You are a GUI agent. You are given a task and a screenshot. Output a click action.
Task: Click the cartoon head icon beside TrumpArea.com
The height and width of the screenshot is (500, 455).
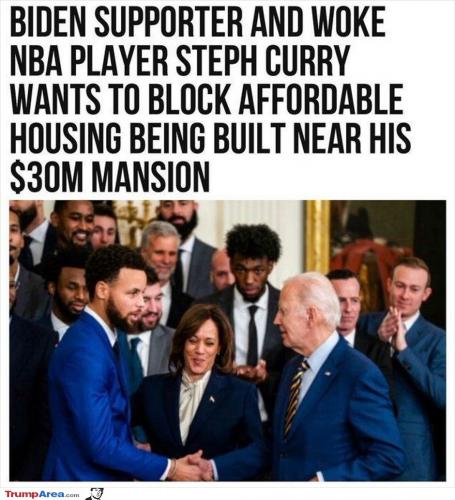point(95,494)
